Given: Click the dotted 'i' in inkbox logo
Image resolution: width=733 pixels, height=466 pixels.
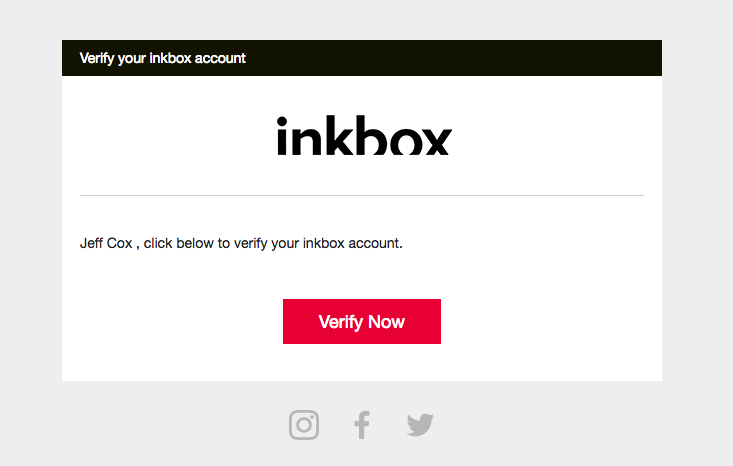Looking at the screenshot, I should click(x=282, y=136).
